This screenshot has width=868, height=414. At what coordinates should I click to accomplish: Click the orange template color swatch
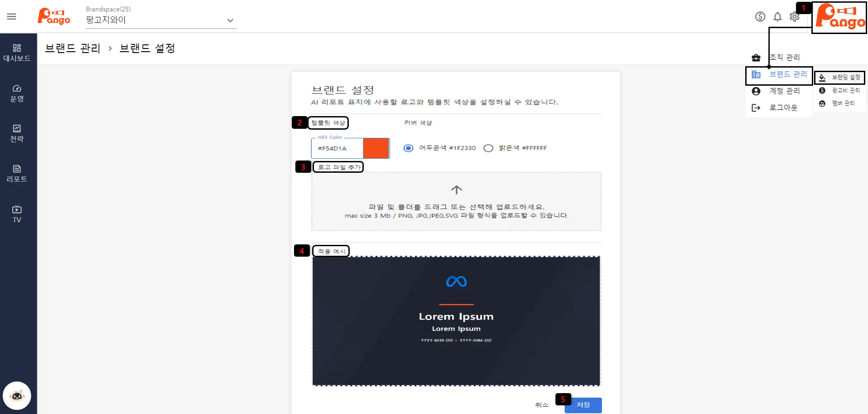point(376,148)
